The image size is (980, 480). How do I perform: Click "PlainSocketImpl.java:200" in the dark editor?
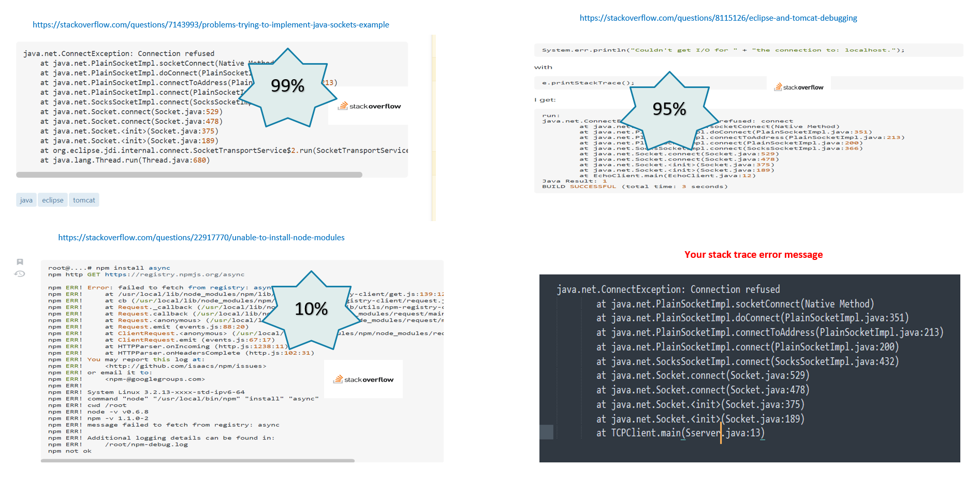coord(835,347)
